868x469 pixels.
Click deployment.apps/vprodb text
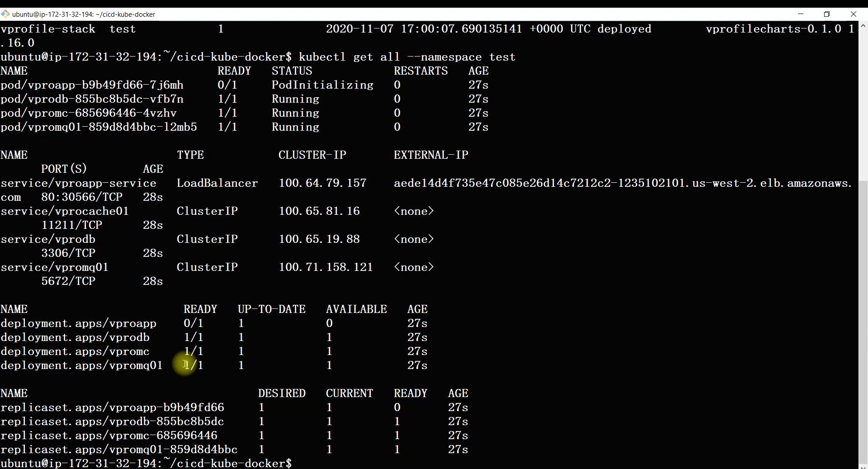click(75, 337)
